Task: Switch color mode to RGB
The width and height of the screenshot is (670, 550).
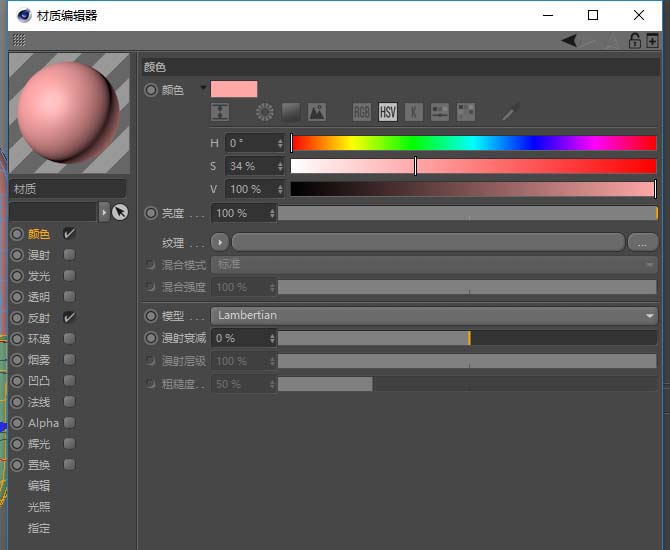Action: 362,112
